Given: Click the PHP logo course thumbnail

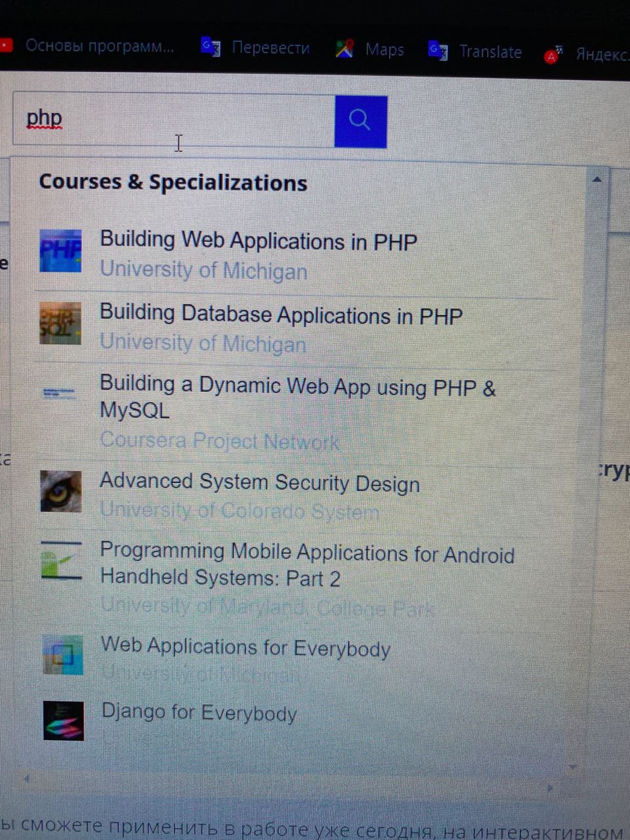Looking at the screenshot, I should click(x=60, y=251).
